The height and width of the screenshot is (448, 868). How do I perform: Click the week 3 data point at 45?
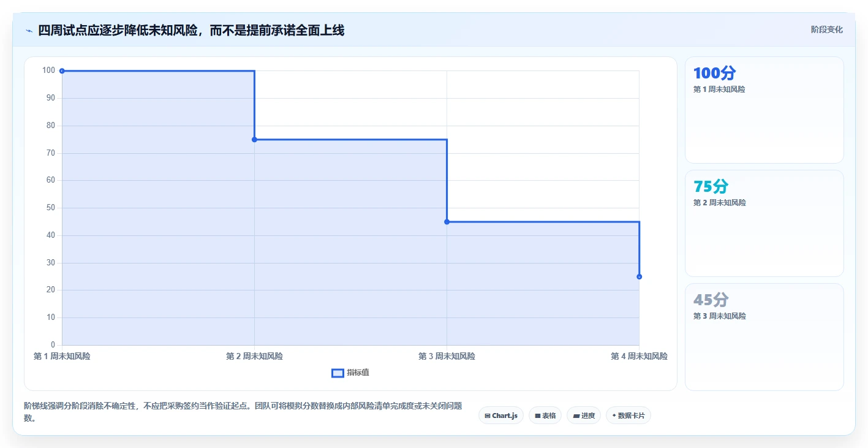[447, 222]
